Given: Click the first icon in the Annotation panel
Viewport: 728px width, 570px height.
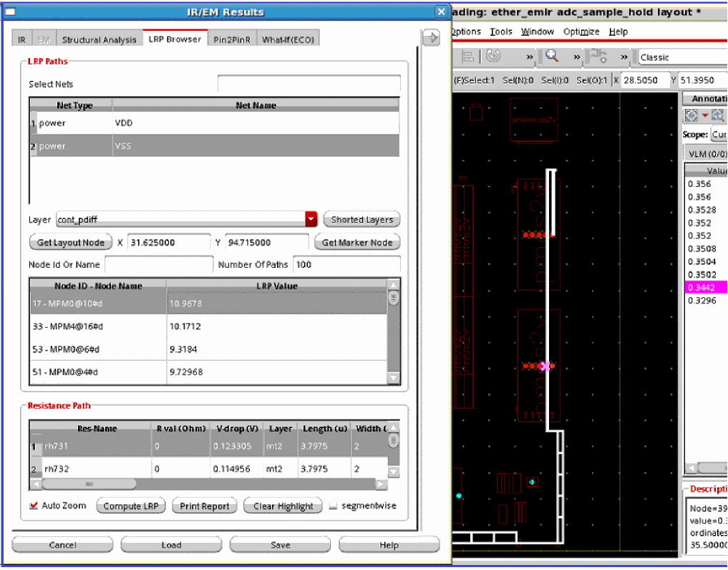Looking at the screenshot, I should [691, 115].
